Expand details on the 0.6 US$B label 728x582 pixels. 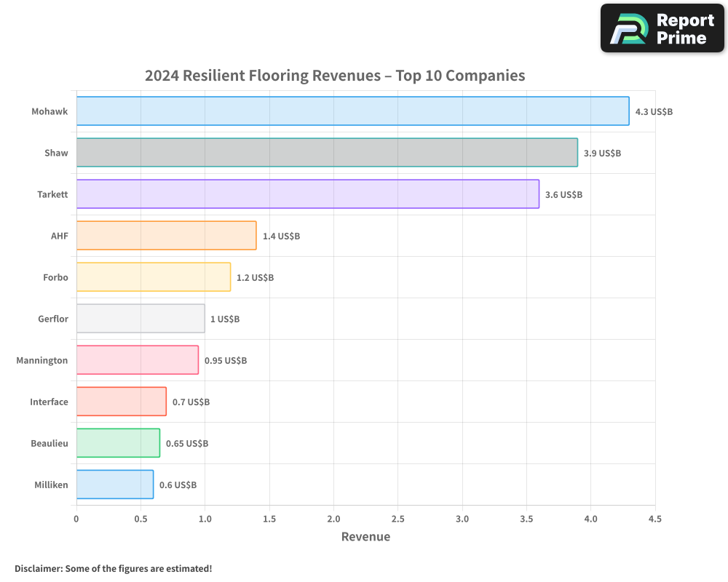coord(178,485)
